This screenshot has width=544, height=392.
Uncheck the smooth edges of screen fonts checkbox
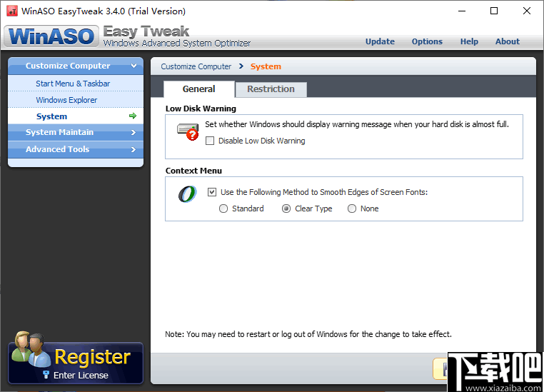coord(212,192)
